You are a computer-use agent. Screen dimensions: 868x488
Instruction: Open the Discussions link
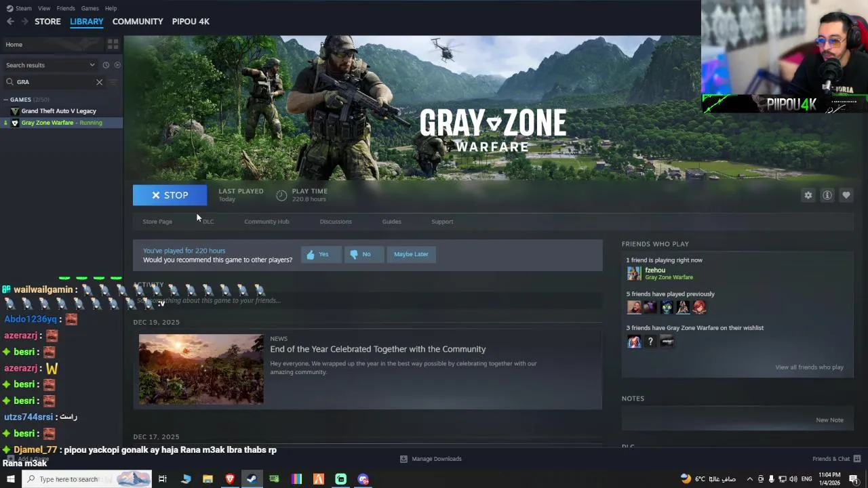point(336,222)
